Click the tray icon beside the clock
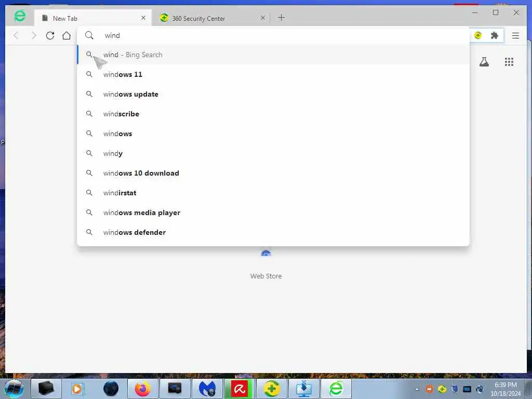The width and height of the screenshot is (532, 399). coord(480,389)
